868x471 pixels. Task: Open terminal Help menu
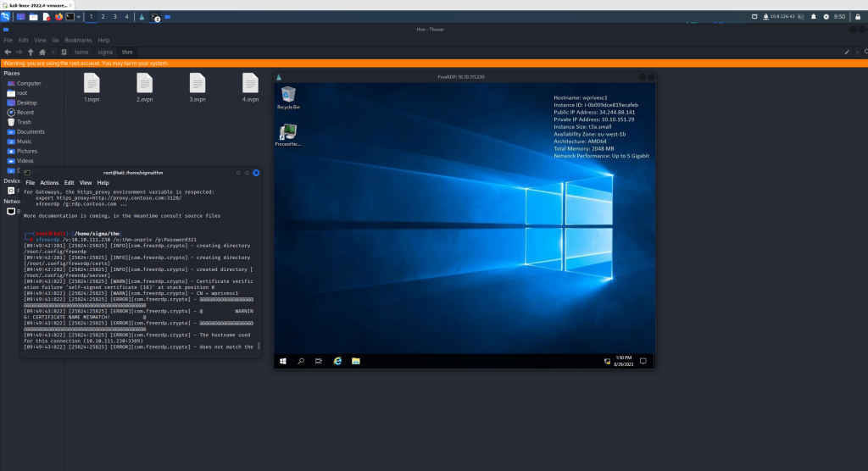[x=103, y=183]
